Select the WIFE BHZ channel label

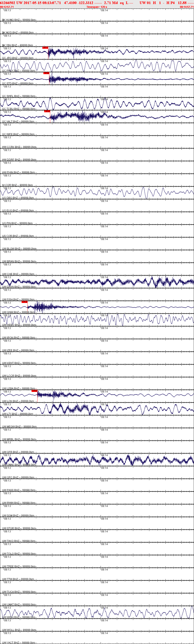point(18,134)
